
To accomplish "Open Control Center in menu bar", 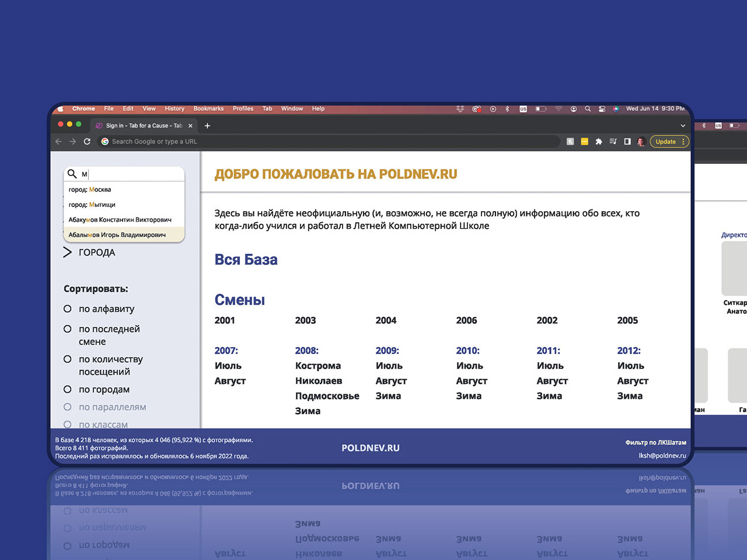I will 602,108.
